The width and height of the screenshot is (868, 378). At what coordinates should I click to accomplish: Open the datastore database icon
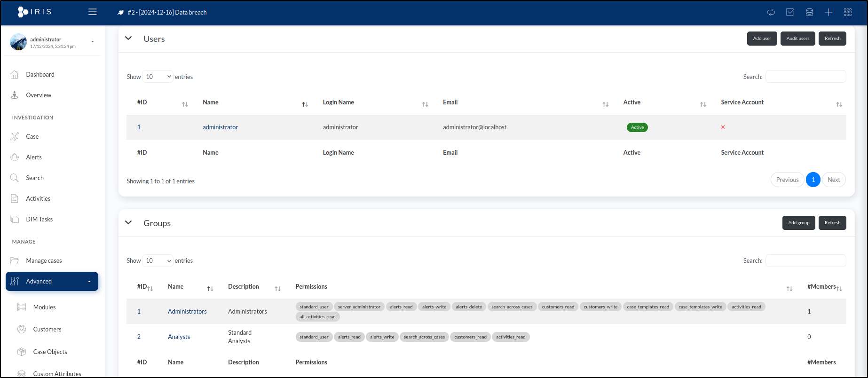coord(809,12)
